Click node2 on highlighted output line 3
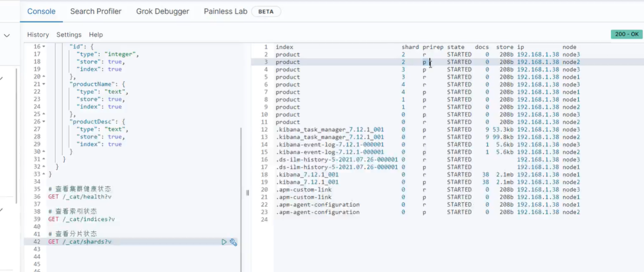644x272 pixels. point(571,62)
